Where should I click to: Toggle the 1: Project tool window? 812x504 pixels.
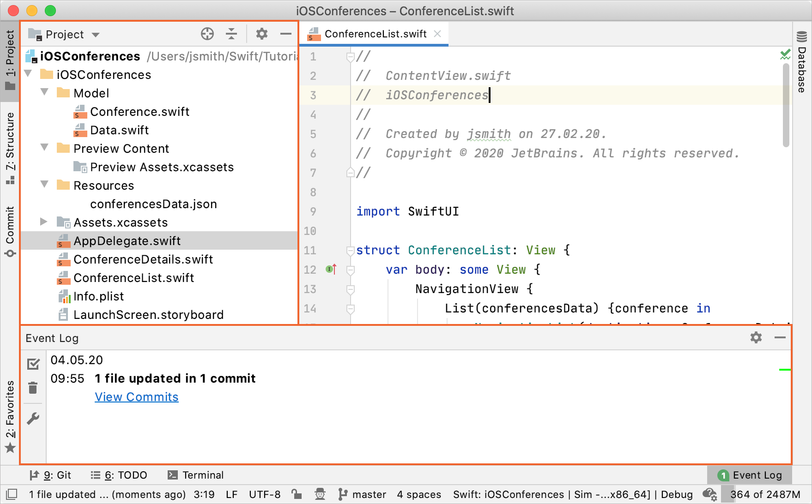(x=10, y=60)
